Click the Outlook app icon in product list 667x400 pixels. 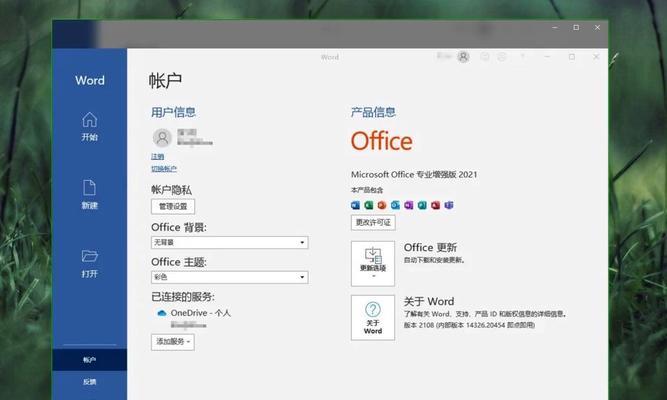[395, 206]
